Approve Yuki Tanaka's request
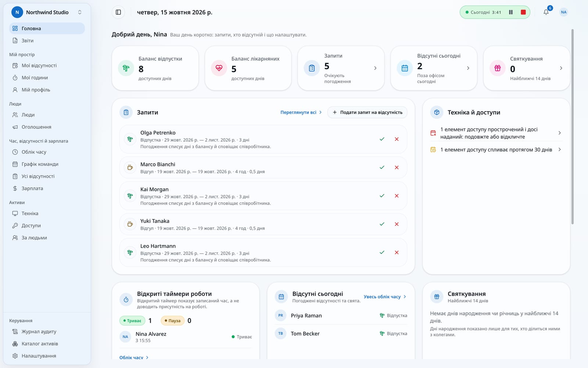Image resolution: width=588 pixels, height=368 pixels. click(382, 224)
